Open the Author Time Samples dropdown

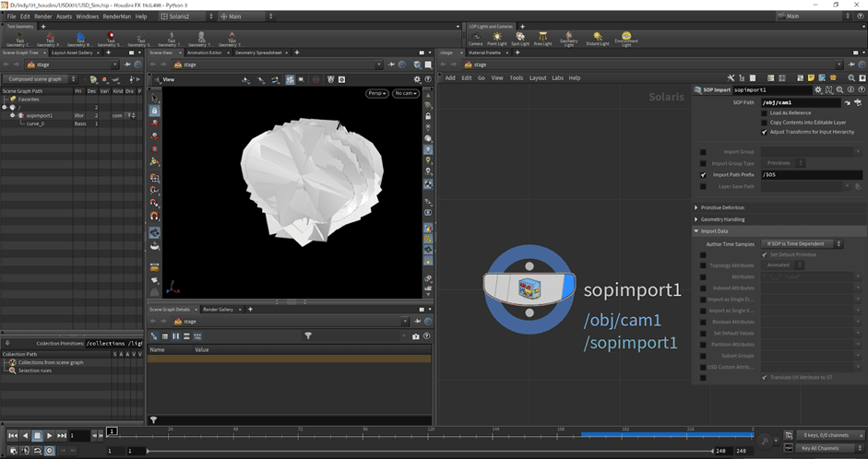pyautogui.click(x=803, y=244)
